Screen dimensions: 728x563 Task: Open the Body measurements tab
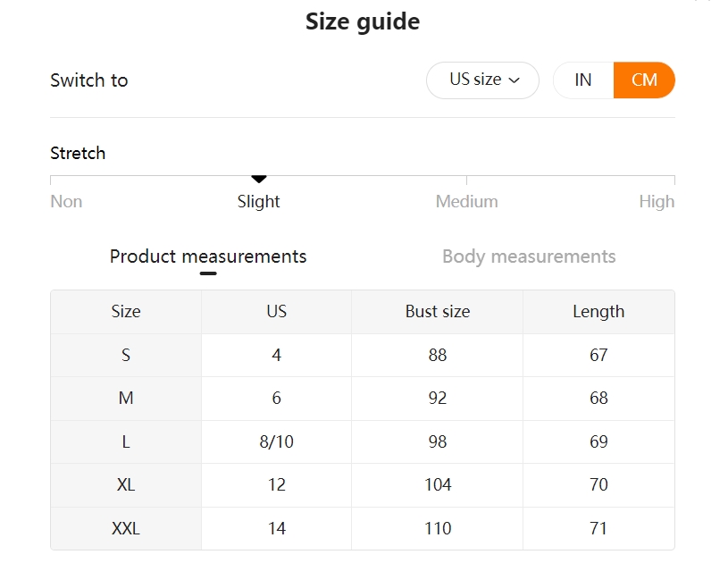click(529, 256)
